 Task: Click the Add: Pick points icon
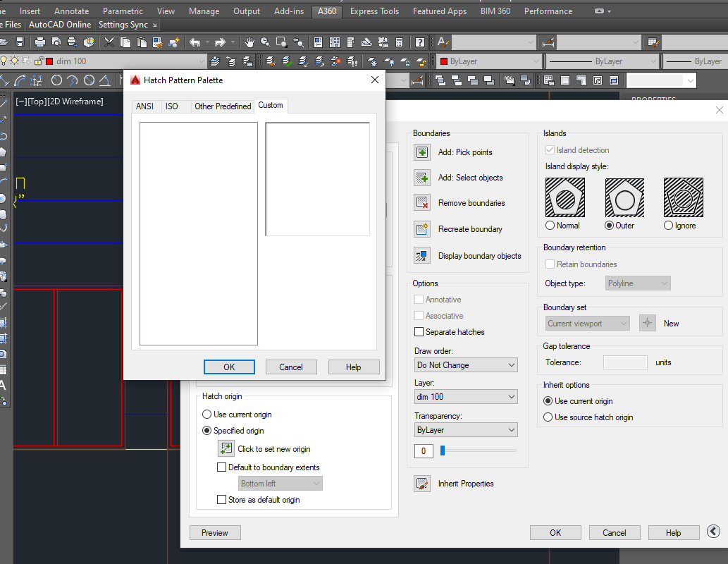pyautogui.click(x=422, y=152)
